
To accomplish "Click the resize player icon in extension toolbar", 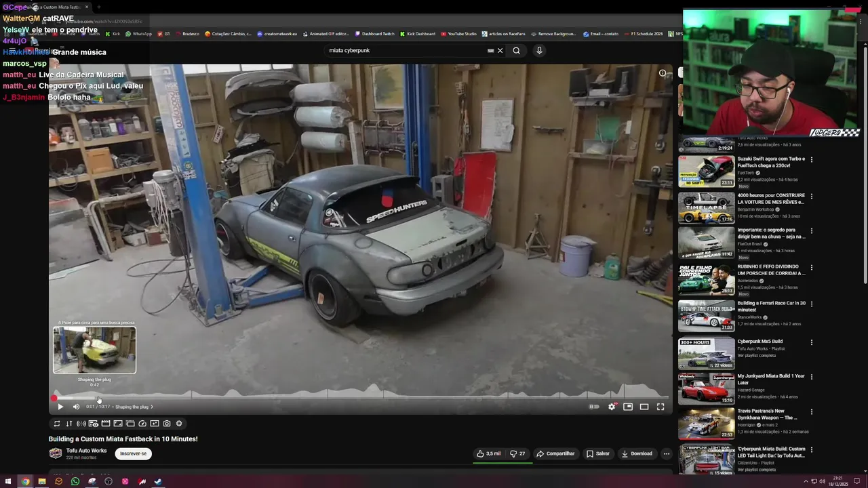I will point(118,424).
